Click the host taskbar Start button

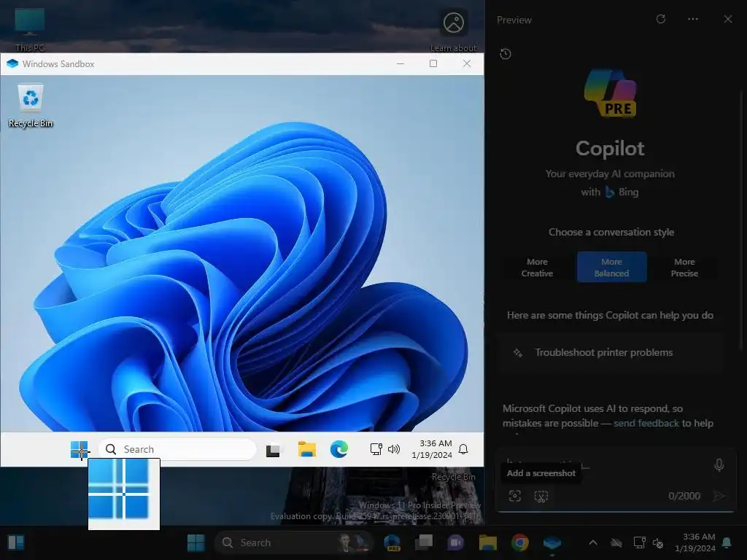coord(196,542)
